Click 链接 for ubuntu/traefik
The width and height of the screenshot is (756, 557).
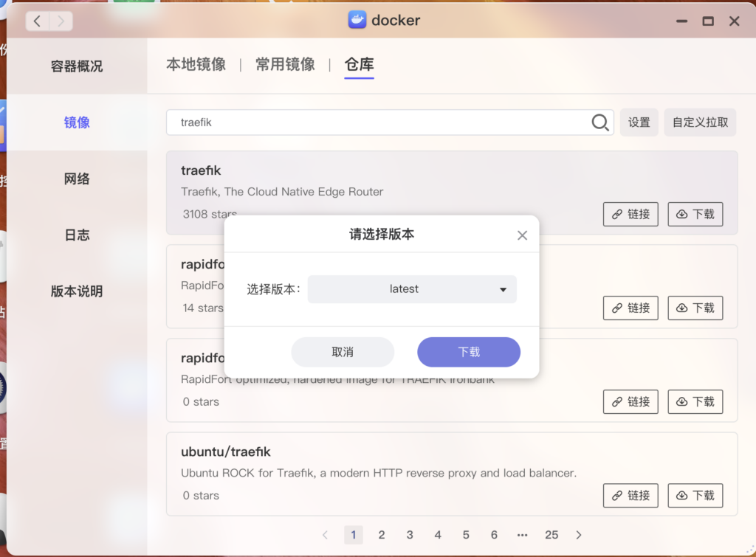pyautogui.click(x=630, y=495)
